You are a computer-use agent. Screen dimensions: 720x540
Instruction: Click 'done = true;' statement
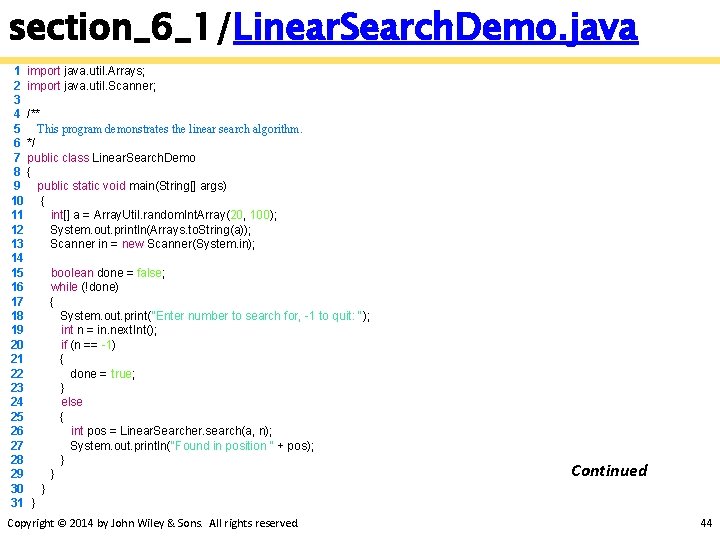click(x=102, y=374)
